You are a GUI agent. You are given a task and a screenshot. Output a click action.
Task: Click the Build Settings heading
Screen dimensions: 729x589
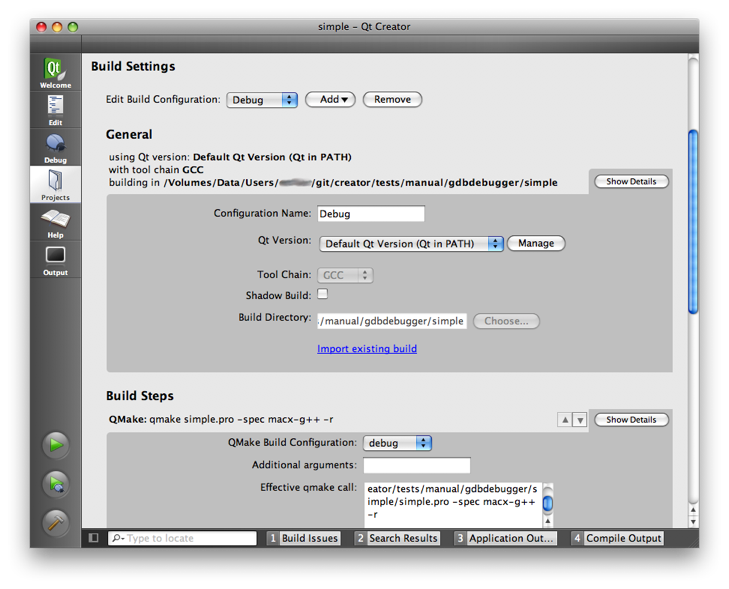(x=133, y=66)
